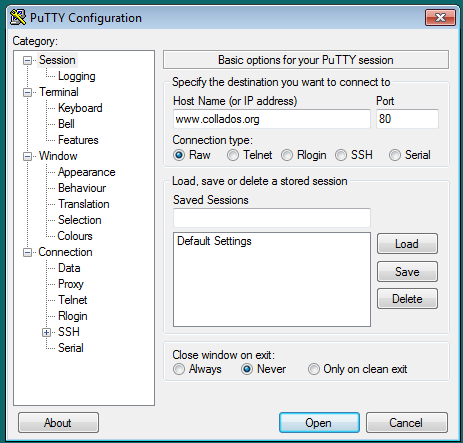The width and height of the screenshot is (463, 443).
Task: Select the SSH connection type radio button
Action: pyautogui.click(x=341, y=155)
